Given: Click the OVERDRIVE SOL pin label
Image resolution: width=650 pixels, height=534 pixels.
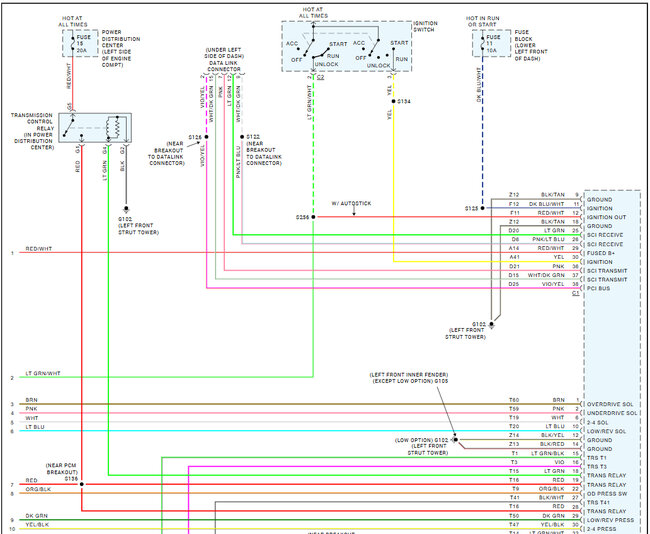Looking at the screenshot, I should point(610,404).
